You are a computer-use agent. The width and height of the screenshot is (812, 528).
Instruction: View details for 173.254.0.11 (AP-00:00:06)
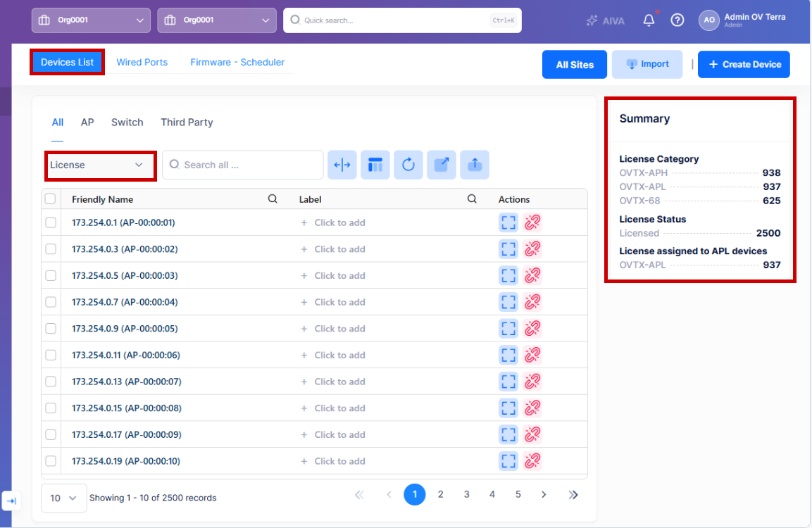tap(508, 355)
